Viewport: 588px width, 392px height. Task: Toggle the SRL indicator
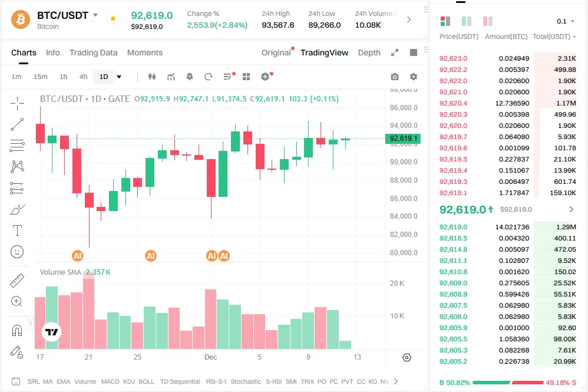[x=34, y=381]
